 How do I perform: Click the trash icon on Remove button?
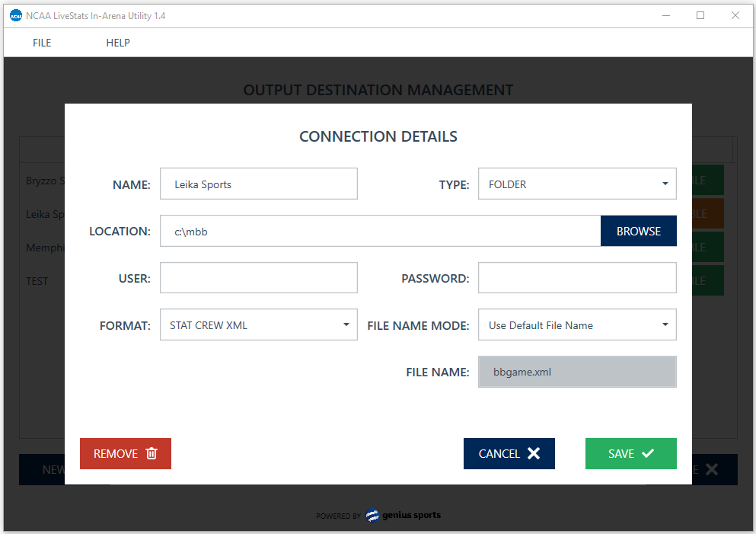[x=152, y=454]
